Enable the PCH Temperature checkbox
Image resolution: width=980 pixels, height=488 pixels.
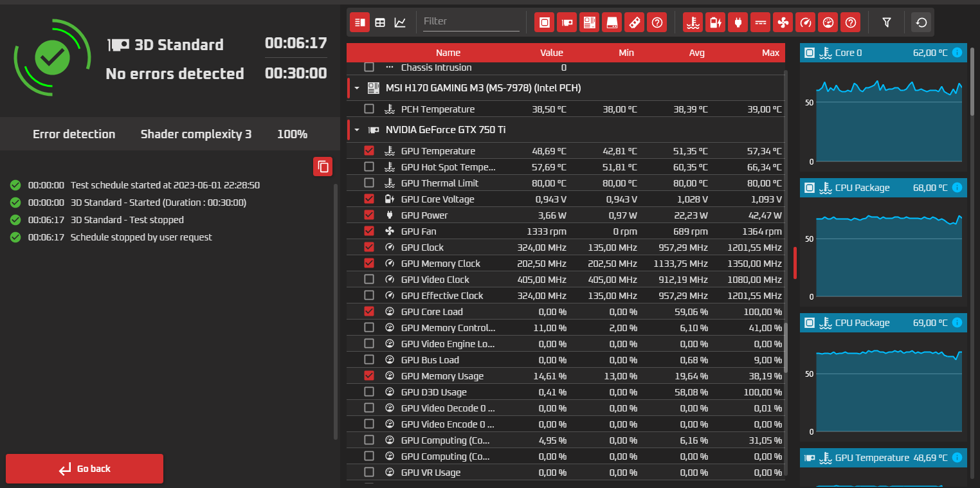click(x=369, y=109)
